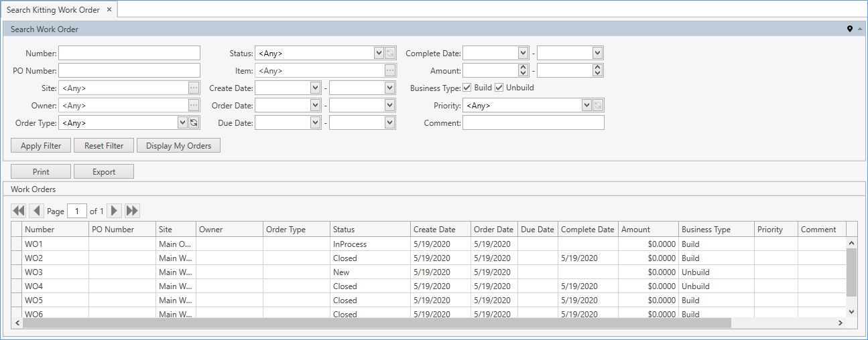The height and width of the screenshot is (340, 868).
Task: Uncheck the Unbuild business type checkbox
Action: coord(499,88)
